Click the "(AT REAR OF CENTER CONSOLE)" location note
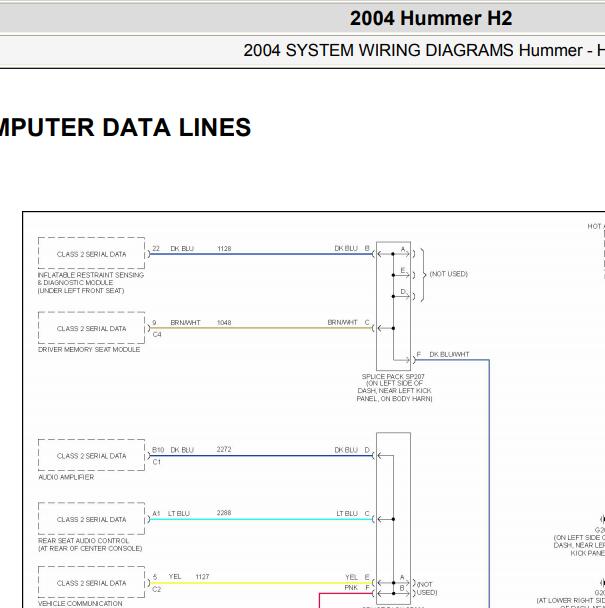The height and width of the screenshot is (608, 605). point(90,548)
